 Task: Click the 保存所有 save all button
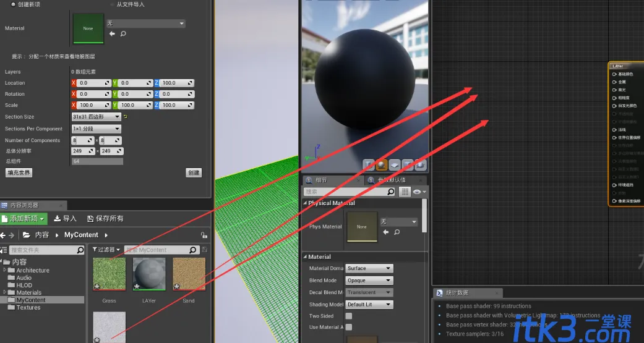point(105,219)
